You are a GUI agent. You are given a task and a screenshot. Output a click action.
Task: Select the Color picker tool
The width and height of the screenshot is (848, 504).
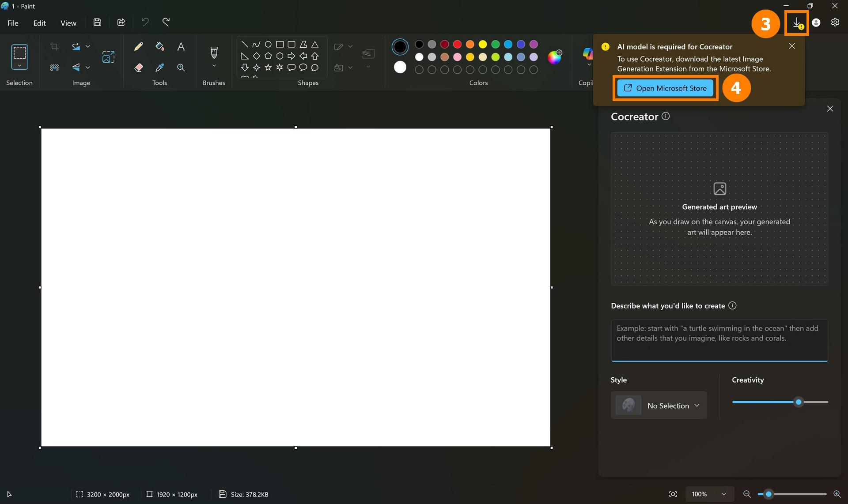(x=159, y=67)
